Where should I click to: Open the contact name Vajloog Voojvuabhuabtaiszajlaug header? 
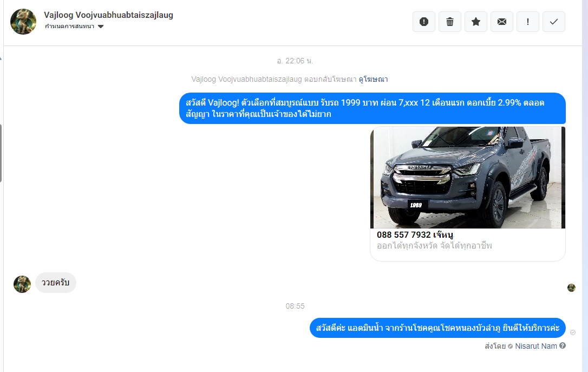[x=108, y=15]
